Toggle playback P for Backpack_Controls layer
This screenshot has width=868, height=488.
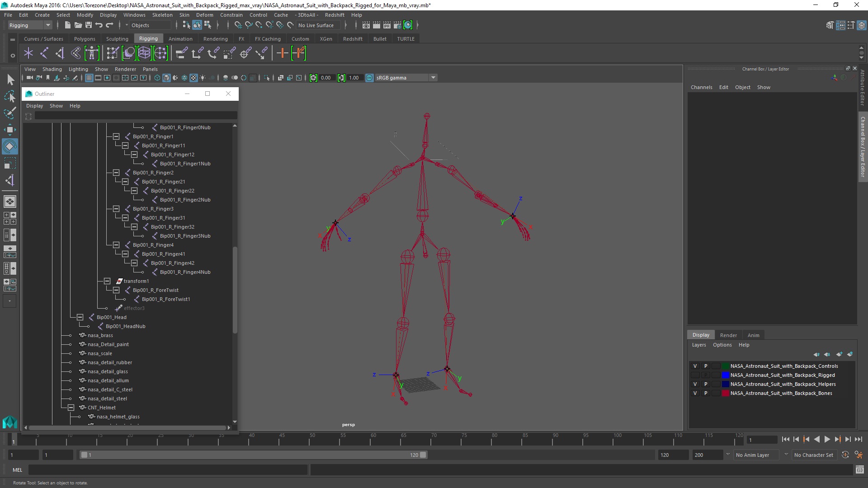[706, 366]
